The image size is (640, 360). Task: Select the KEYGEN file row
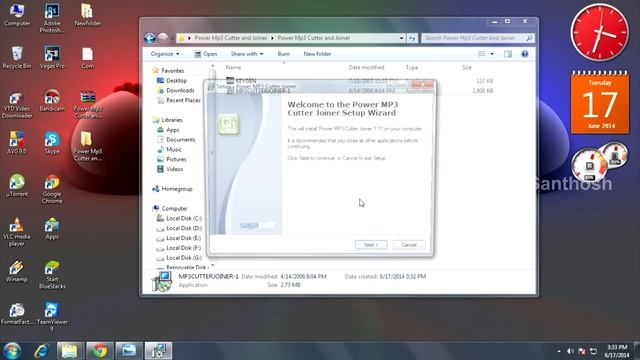359,81
